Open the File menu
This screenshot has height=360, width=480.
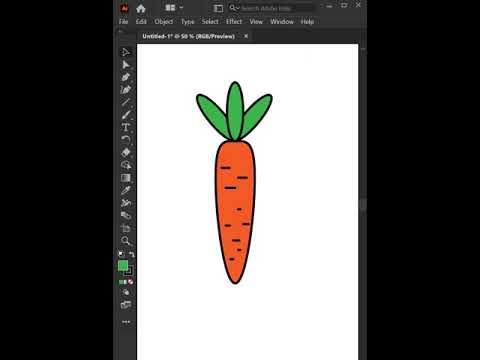pyautogui.click(x=123, y=22)
